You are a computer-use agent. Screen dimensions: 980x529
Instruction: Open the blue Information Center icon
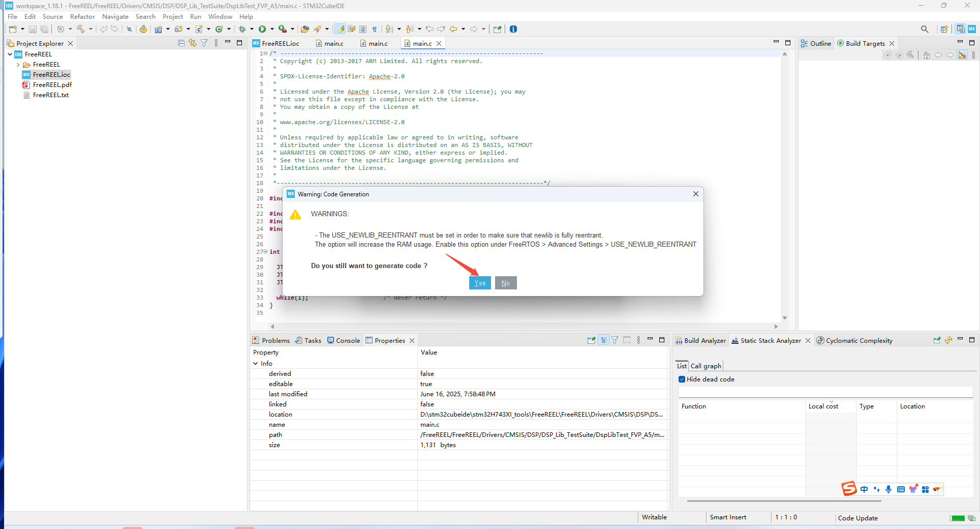coord(513,29)
